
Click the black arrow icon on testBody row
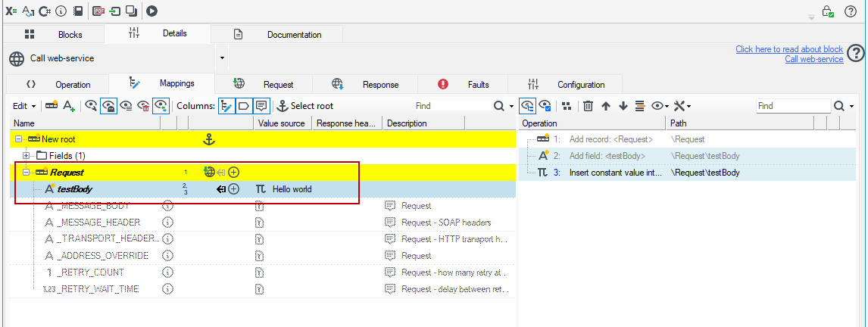tap(221, 189)
